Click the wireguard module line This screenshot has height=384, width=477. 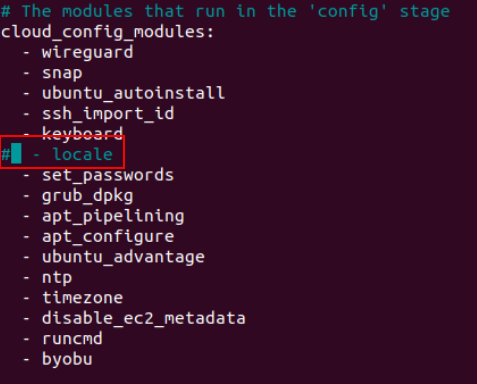coord(78,53)
